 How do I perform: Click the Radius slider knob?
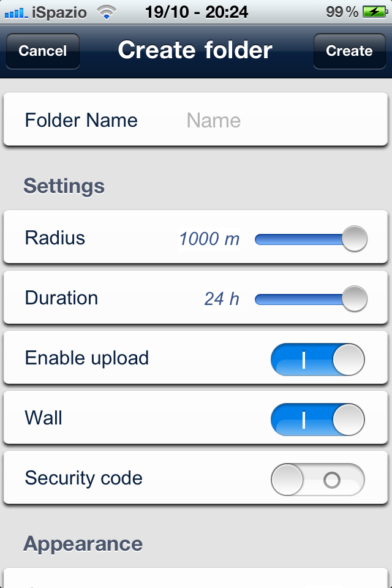354,238
